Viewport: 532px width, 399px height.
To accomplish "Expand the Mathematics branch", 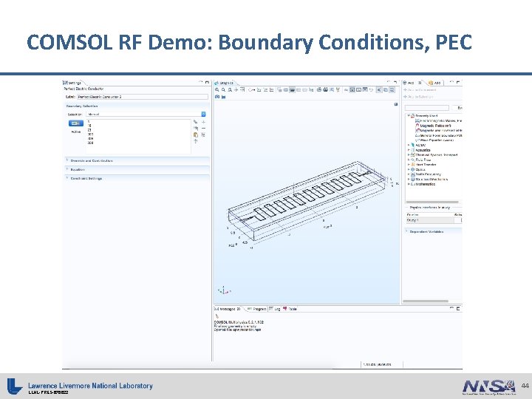I will click(409, 184).
